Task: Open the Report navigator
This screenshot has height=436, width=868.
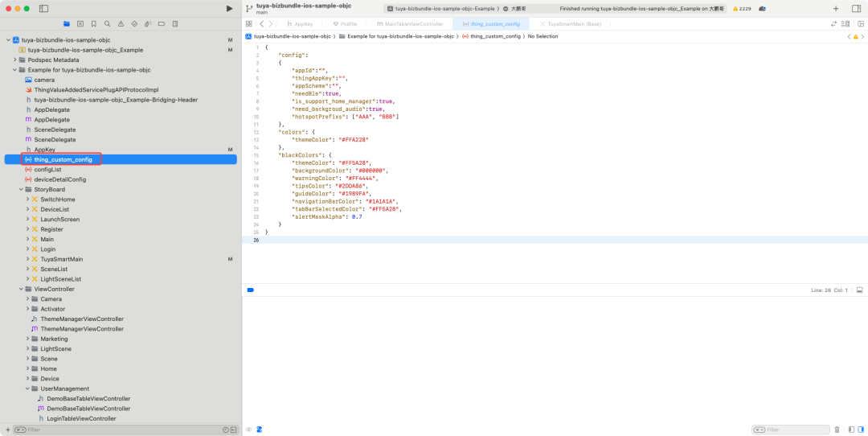Action: click(x=175, y=24)
